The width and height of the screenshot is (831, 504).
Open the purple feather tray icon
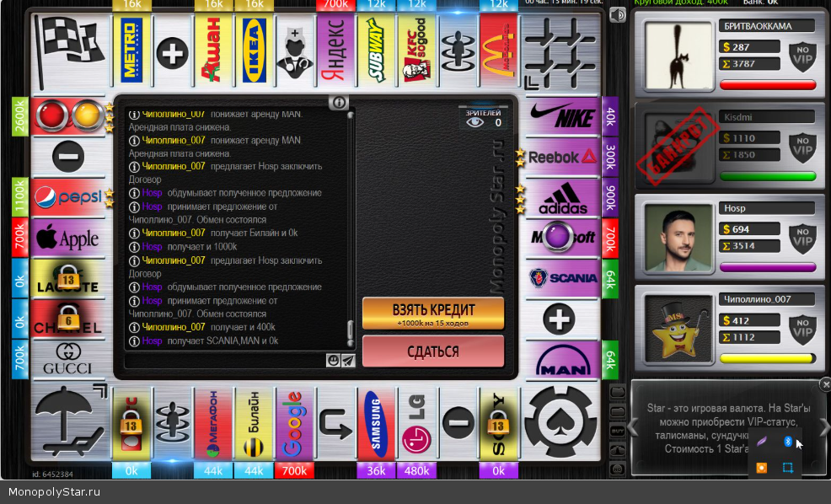tap(762, 442)
